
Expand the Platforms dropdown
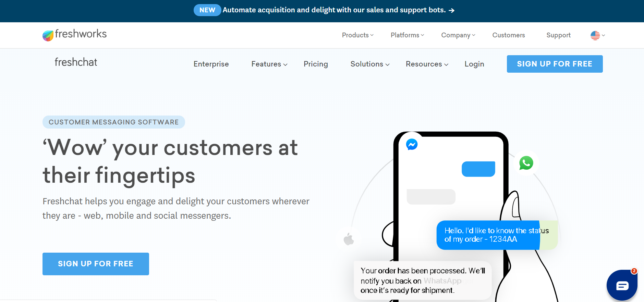pyautogui.click(x=408, y=35)
